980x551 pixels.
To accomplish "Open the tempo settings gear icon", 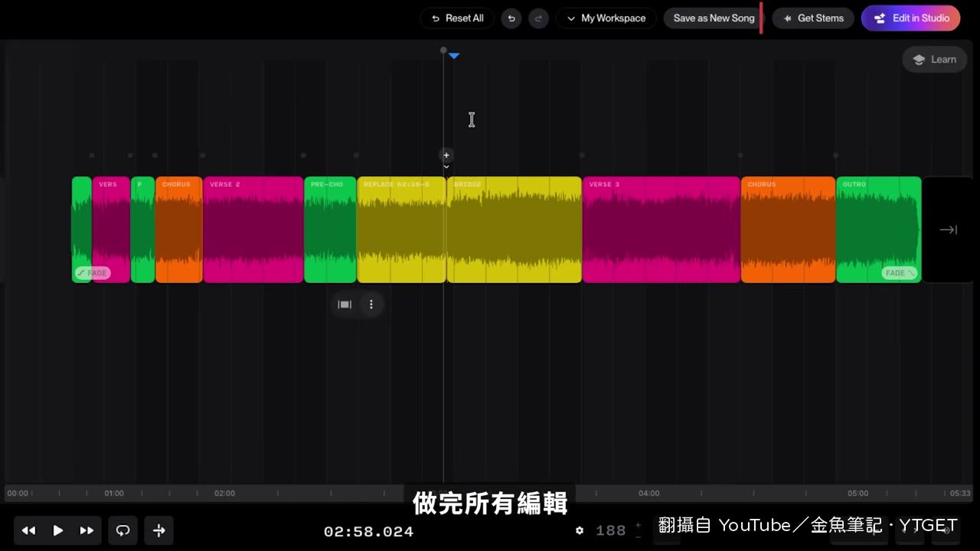I will [x=580, y=530].
